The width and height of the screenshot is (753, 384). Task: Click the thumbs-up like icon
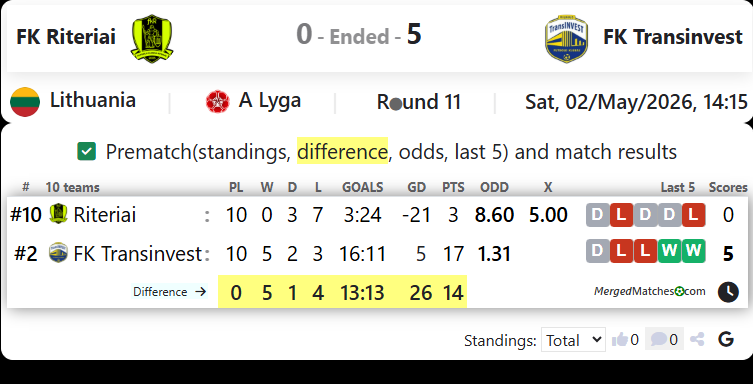(620, 340)
